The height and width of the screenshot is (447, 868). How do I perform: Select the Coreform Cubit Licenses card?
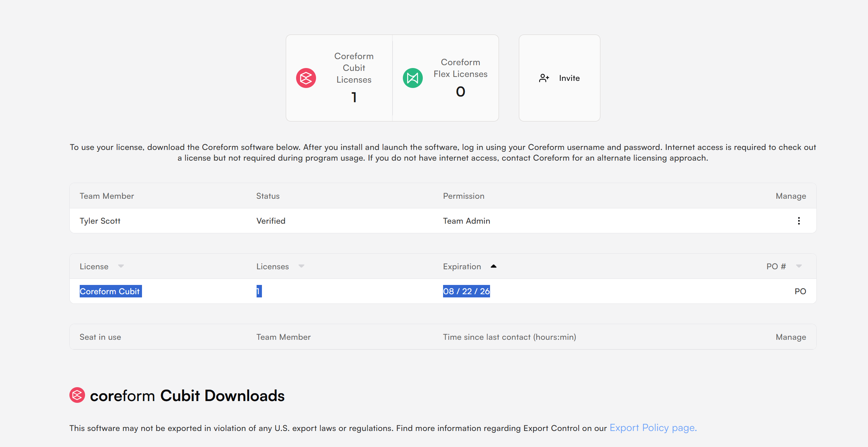(x=339, y=78)
